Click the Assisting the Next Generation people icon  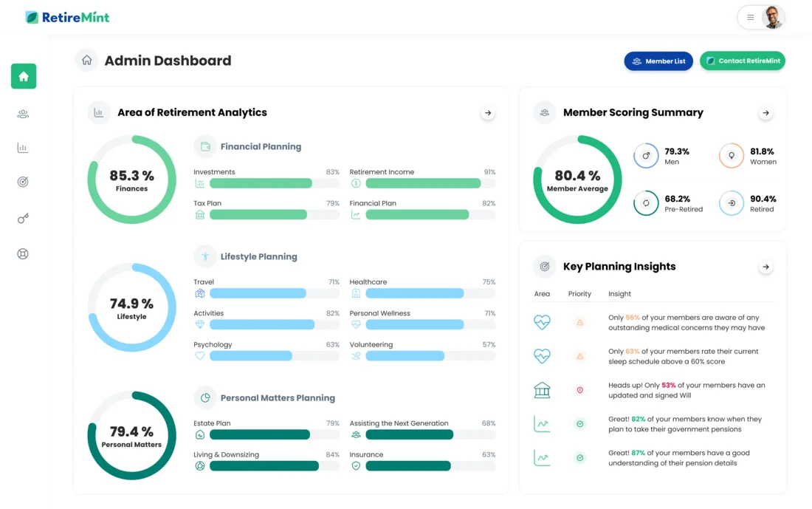[356, 435]
